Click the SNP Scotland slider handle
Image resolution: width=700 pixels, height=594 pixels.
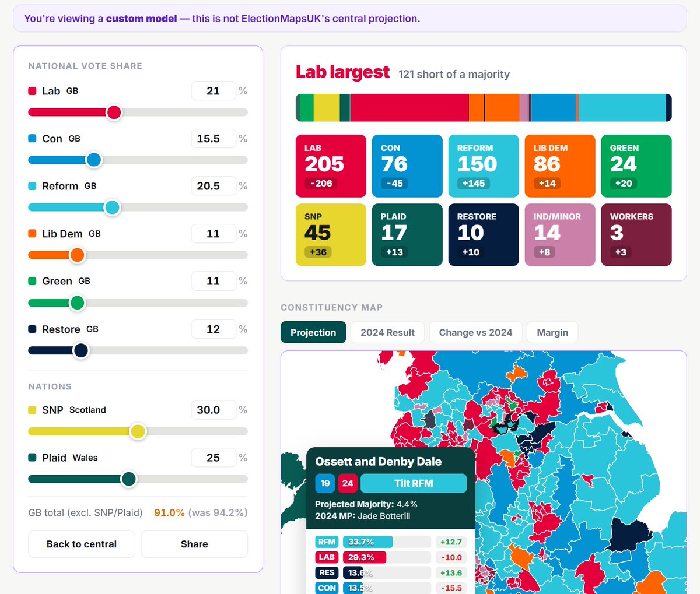click(x=138, y=431)
